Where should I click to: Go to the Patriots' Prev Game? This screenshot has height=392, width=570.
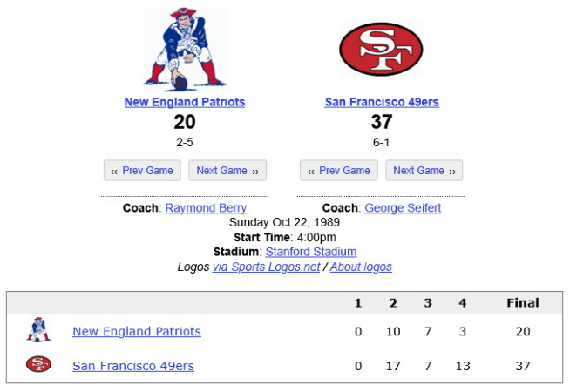click(142, 171)
